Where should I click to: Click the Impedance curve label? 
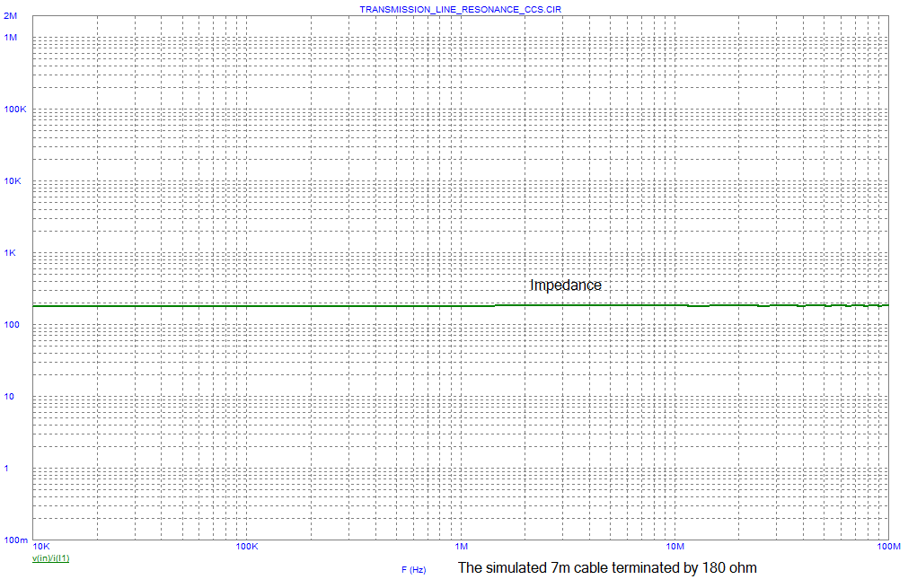point(566,285)
